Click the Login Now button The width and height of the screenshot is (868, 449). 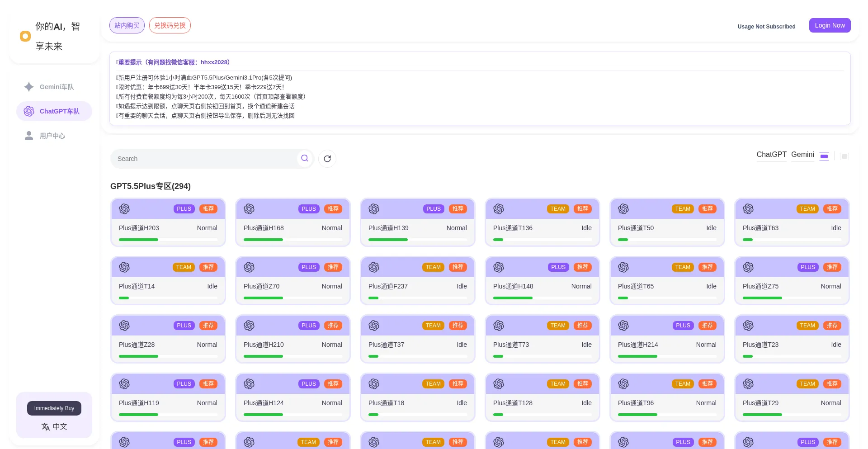click(x=830, y=25)
